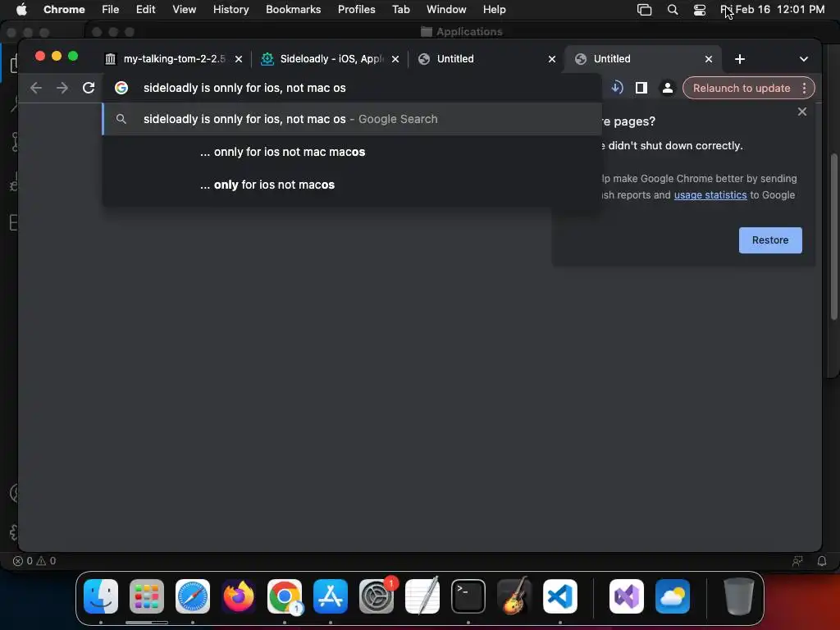Close the active Untitled tab
Viewport: 840px width, 630px height.
pyautogui.click(x=709, y=59)
